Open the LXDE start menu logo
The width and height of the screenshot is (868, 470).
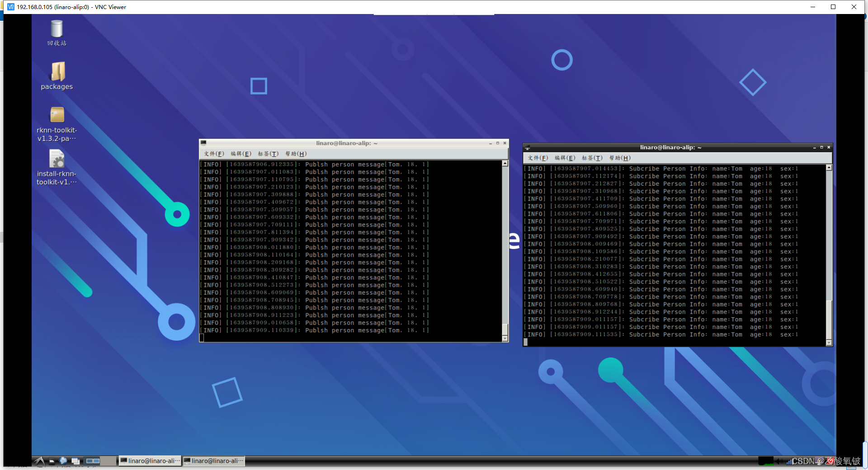coord(40,461)
